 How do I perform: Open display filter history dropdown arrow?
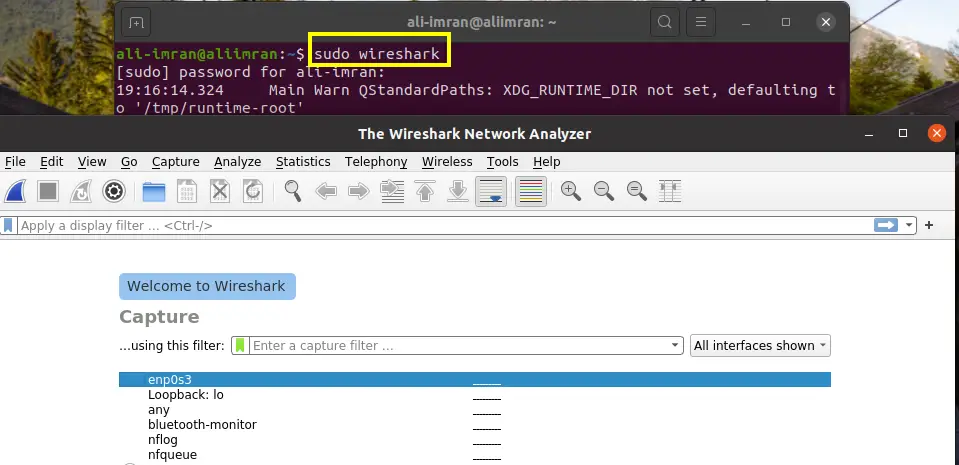click(909, 226)
